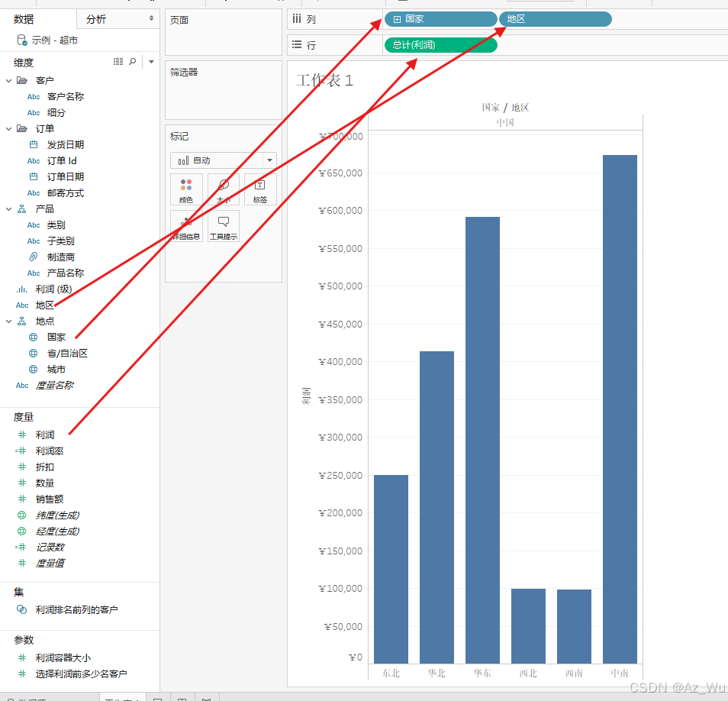Collapse the 客户 folder

click(9, 81)
